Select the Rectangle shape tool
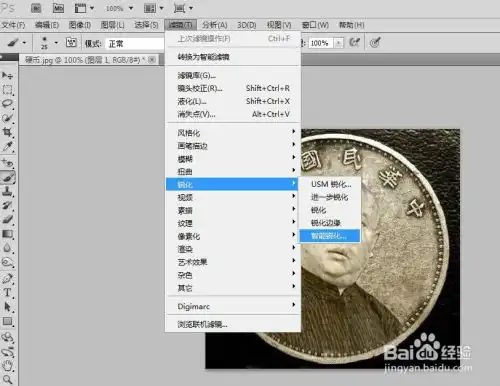The width and height of the screenshot is (500, 386). 7,321
